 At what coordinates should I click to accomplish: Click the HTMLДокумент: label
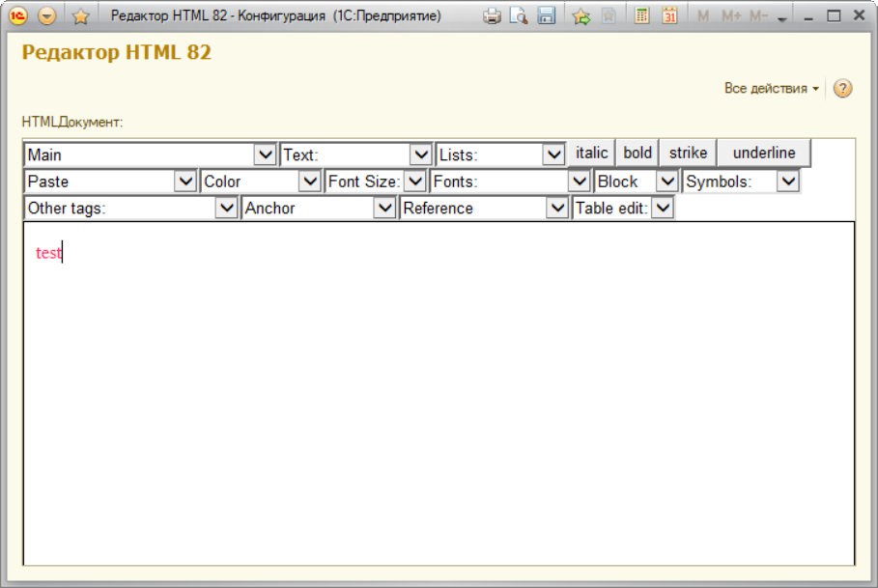point(72,122)
